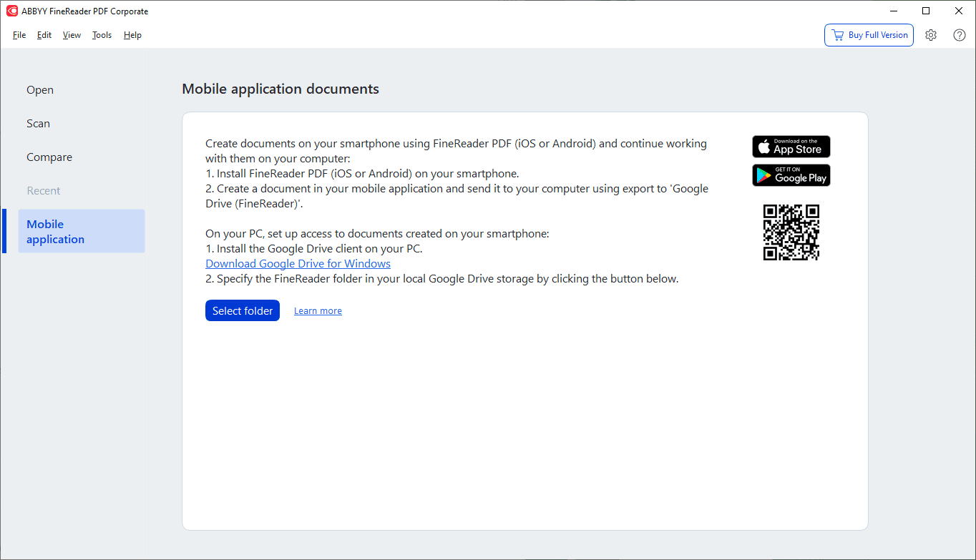Open the View menu
Screen dimensions: 976x560
pyautogui.click(x=72, y=35)
